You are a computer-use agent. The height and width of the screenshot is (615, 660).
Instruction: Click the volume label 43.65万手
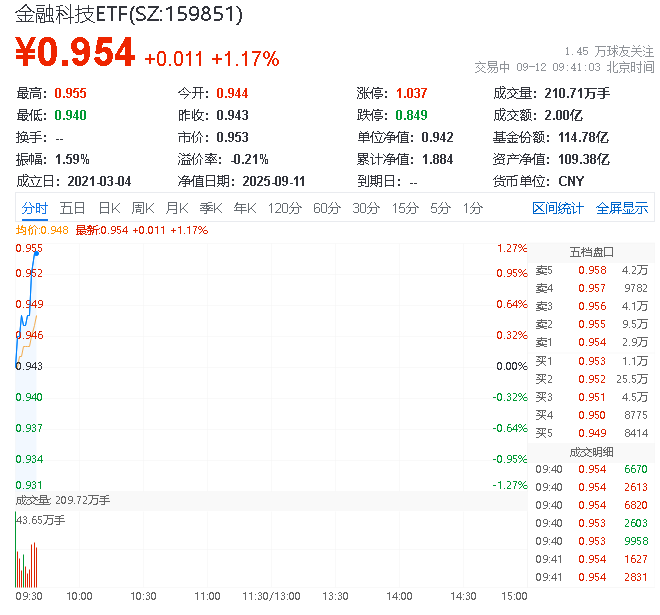click(41, 521)
